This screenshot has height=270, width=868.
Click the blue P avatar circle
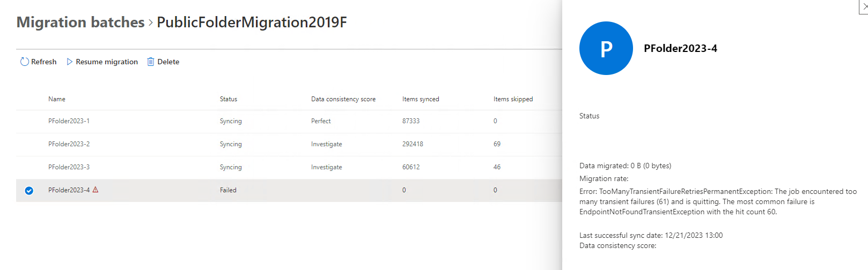click(606, 48)
